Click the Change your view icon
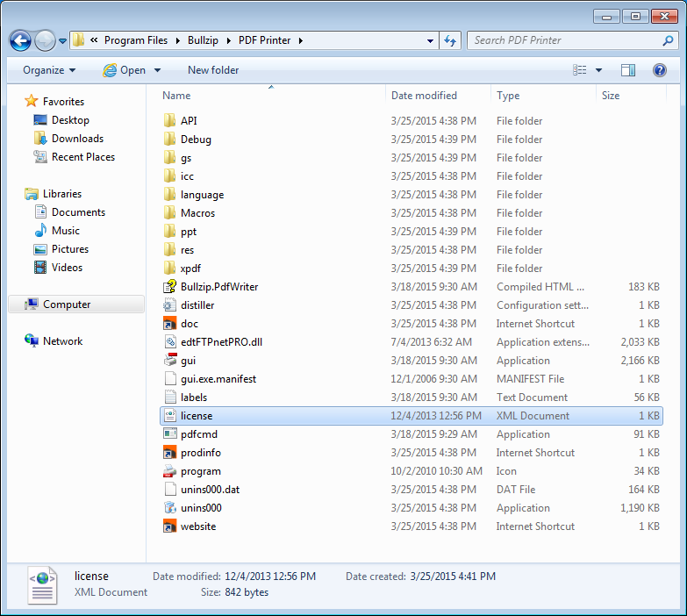The width and height of the screenshot is (687, 616). (x=579, y=70)
